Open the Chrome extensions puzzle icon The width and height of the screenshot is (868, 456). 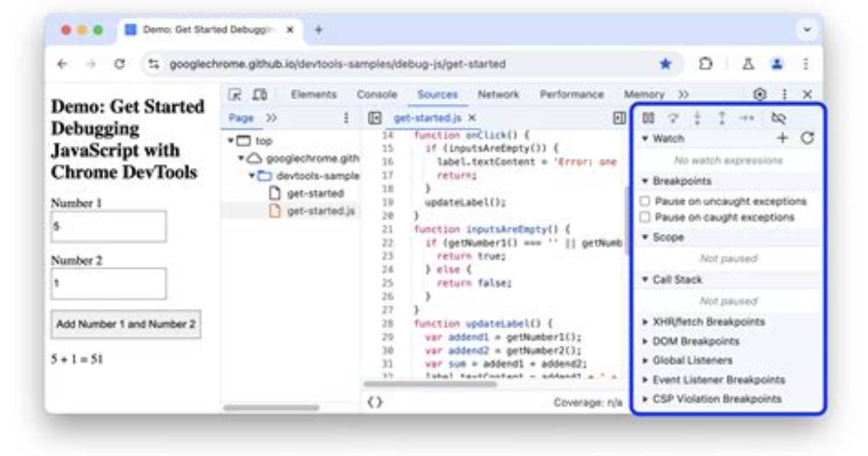pyautogui.click(x=705, y=65)
